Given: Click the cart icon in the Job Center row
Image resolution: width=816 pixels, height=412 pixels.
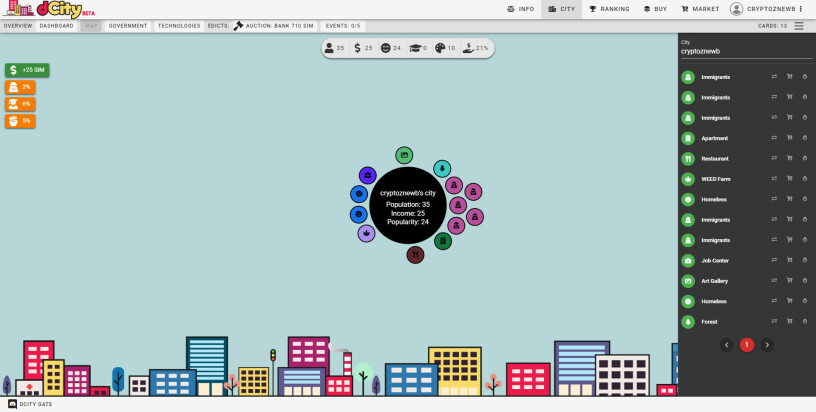Looking at the screenshot, I should pyautogui.click(x=789, y=260).
